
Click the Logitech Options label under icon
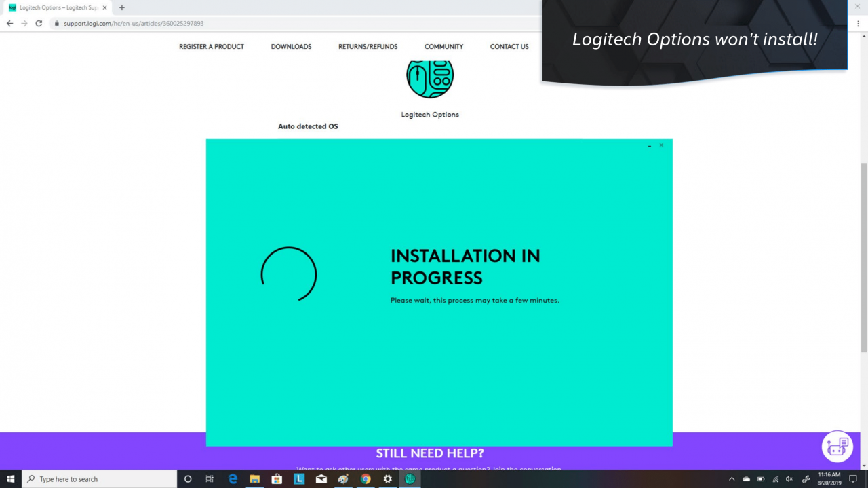coord(430,115)
